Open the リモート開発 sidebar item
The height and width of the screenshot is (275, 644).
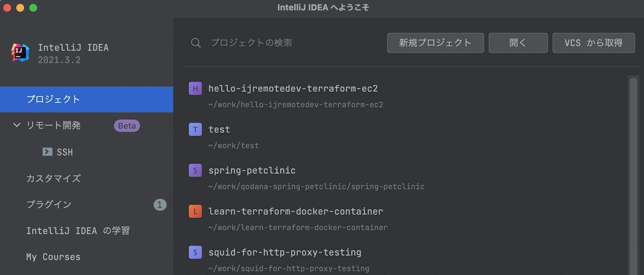coord(53,125)
